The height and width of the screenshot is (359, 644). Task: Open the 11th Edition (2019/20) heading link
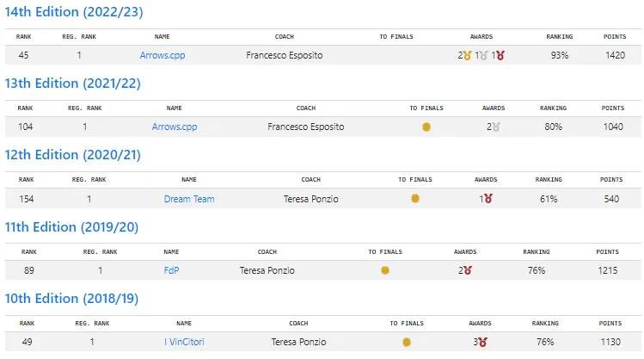(x=71, y=227)
